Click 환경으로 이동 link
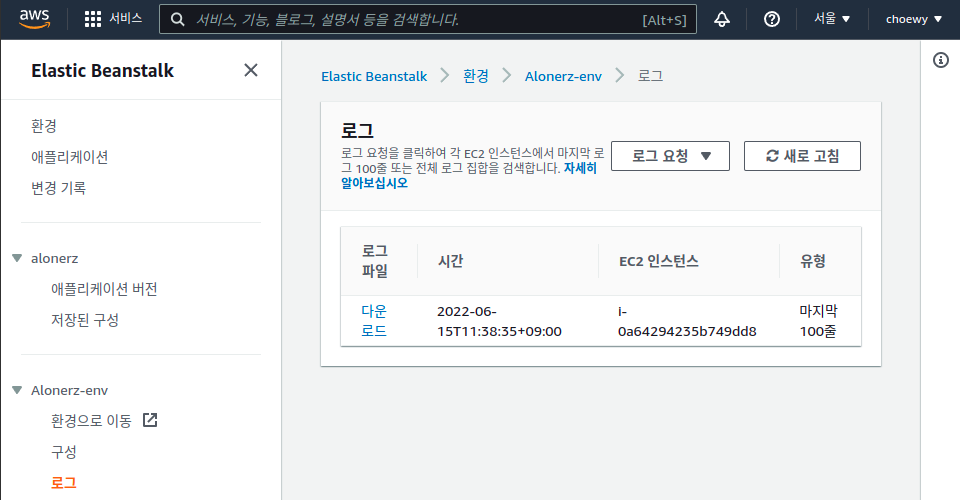 coord(91,421)
